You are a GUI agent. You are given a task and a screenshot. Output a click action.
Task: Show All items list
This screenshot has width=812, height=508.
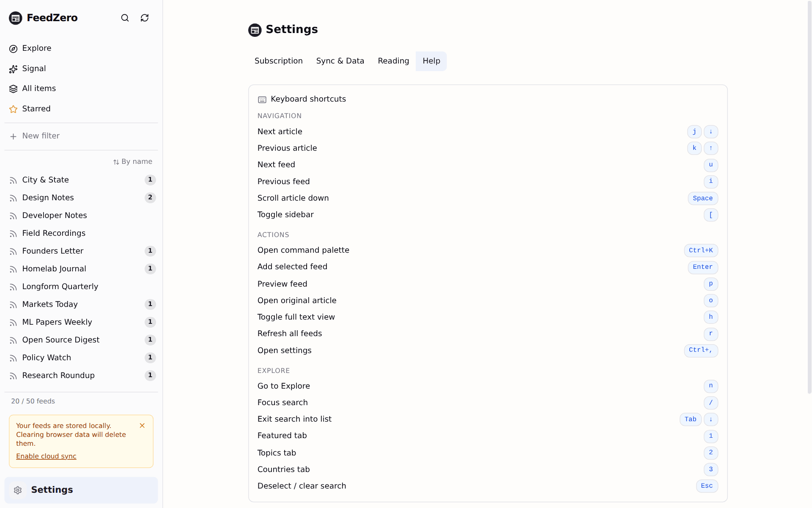(81, 88)
